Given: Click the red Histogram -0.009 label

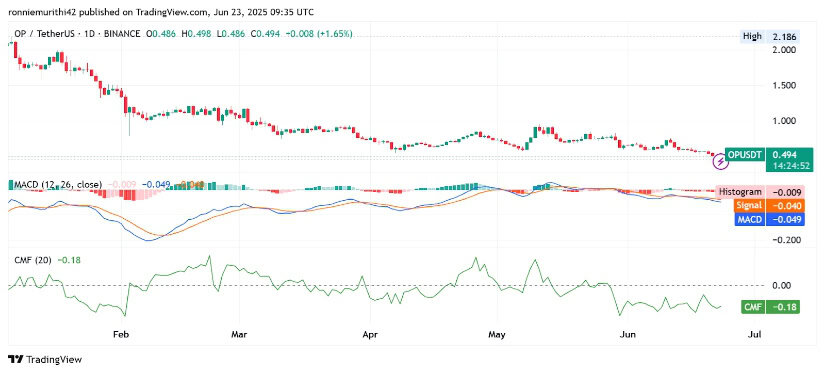Looking at the screenshot, I should pos(760,192).
